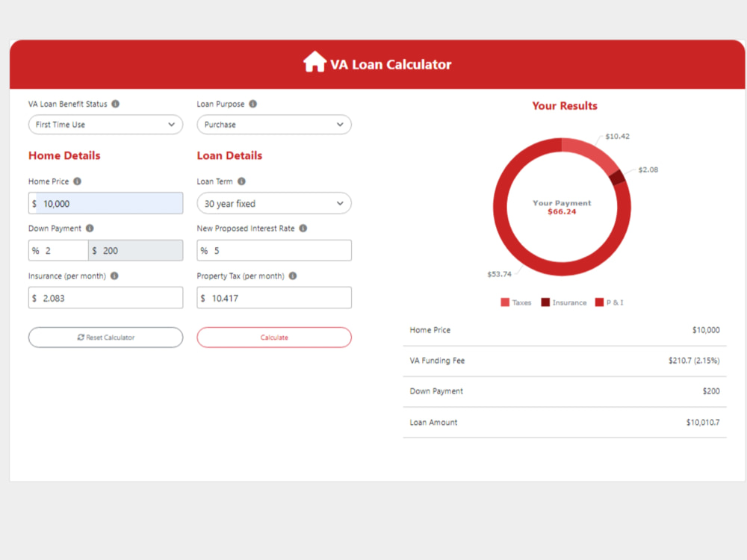The width and height of the screenshot is (747, 560).
Task: Click the Down Payment $200 result value
Action: coord(711,391)
